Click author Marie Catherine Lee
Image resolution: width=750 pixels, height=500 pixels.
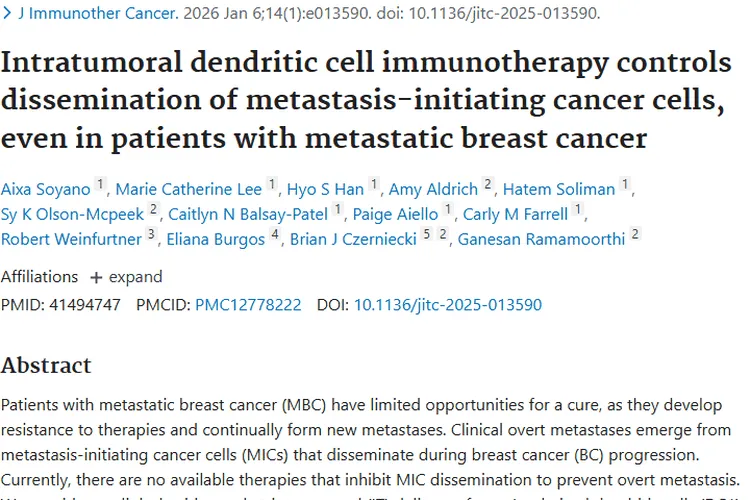click(x=189, y=188)
